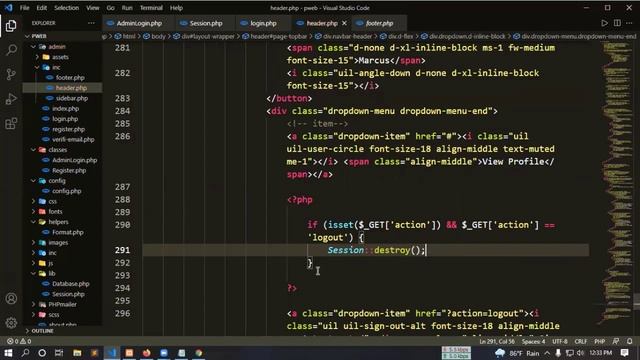
Task: Open register.php in the explorer
Action: [x=68, y=129]
